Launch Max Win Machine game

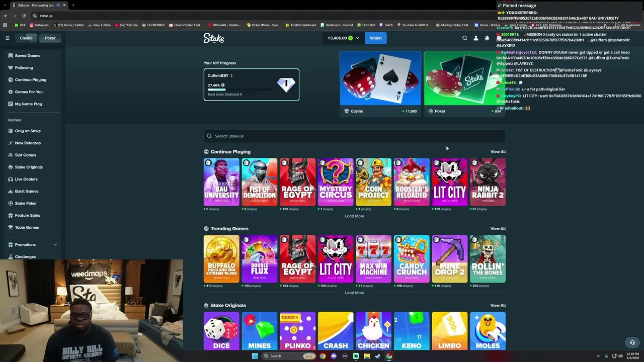374,259
